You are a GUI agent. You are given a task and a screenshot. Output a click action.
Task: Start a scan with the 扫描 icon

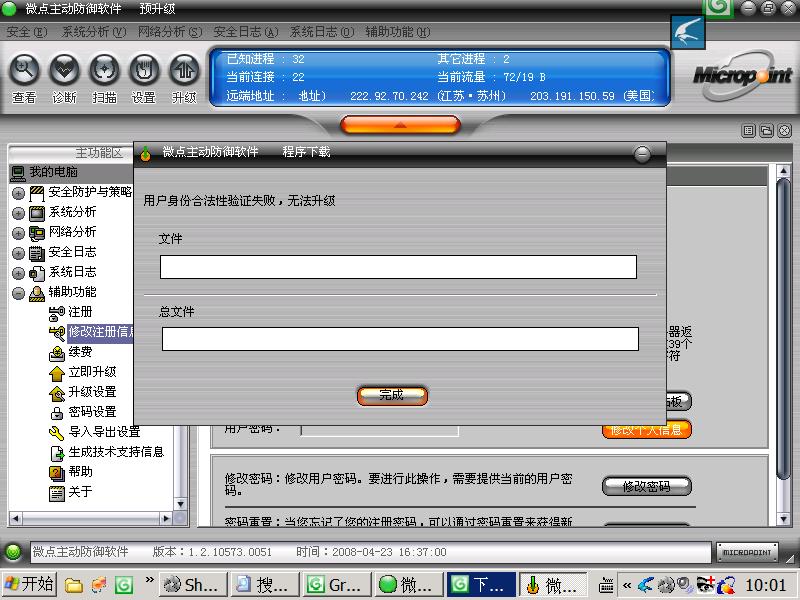pos(104,70)
